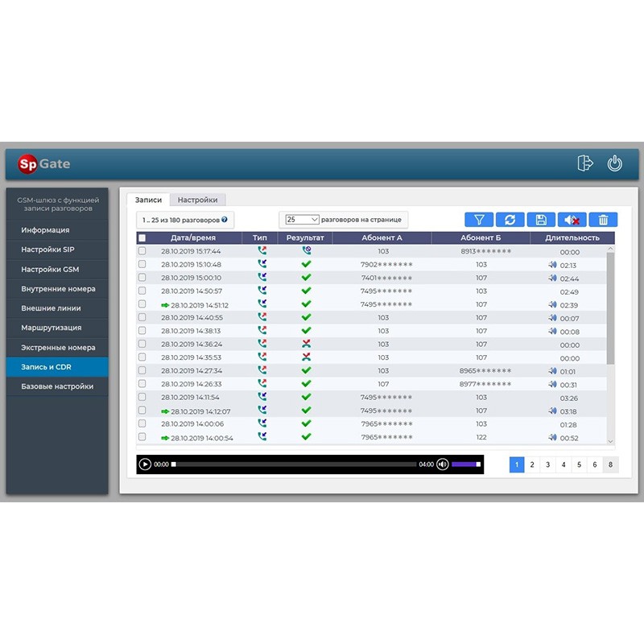The width and height of the screenshot is (644, 644).
Task: Switch to the Настройки tab
Action: pyautogui.click(x=197, y=200)
